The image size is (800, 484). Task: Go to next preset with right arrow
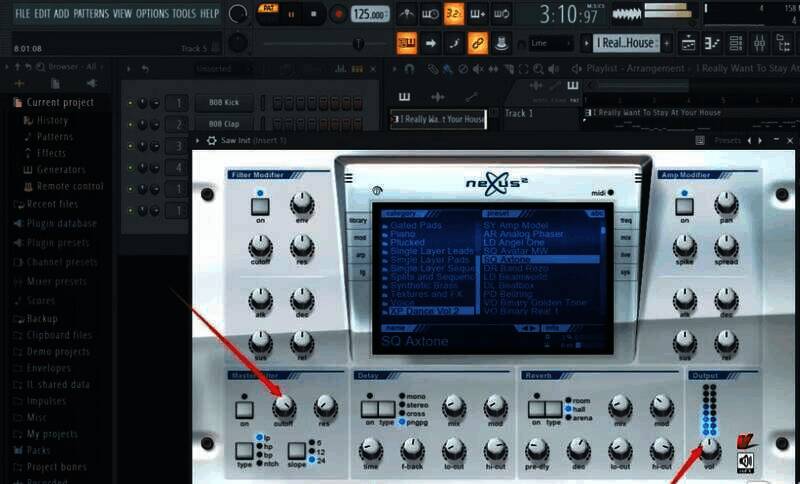[x=760, y=140]
